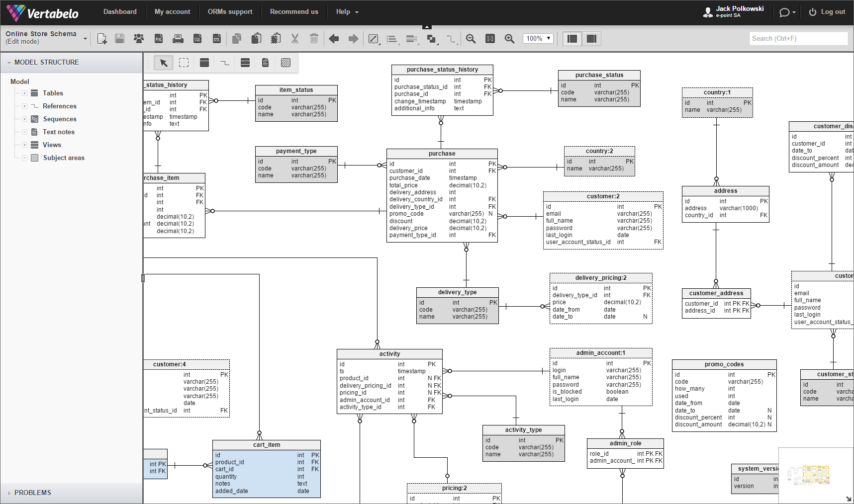Click the print diagram icon
The width and height of the screenshot is (854, 504).
pyautogui.click(x=178, y=39)
